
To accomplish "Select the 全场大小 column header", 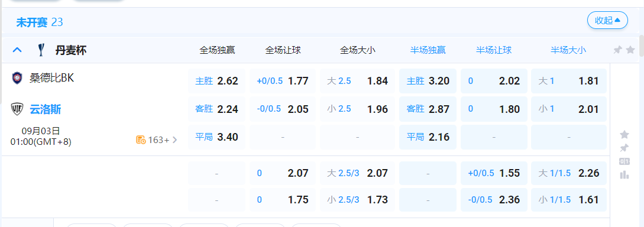I will (x=358, y=50).
